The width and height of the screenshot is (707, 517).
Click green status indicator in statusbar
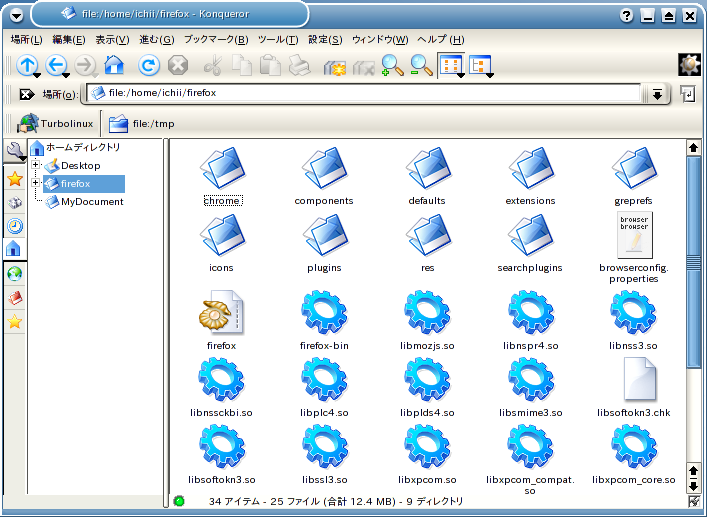[179, 501]
